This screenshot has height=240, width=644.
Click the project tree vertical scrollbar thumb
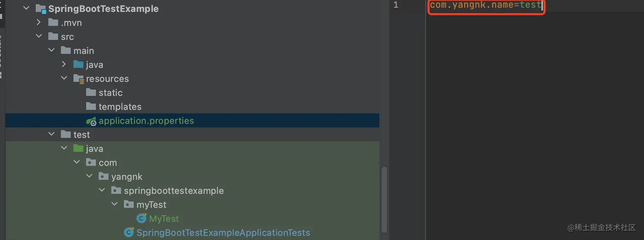pyautogui.click(x=384, y=200)
